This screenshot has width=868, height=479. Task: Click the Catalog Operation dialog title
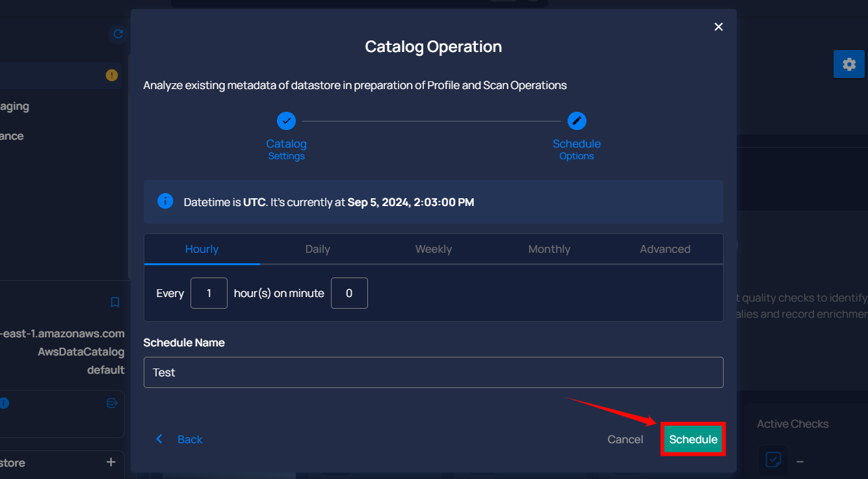tap(433, 47)
